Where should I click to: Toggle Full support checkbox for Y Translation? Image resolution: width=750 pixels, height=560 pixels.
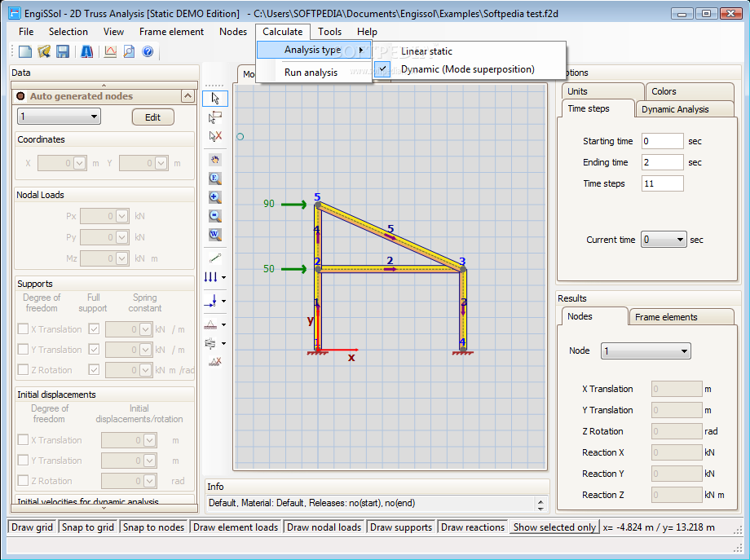point(94,350)
